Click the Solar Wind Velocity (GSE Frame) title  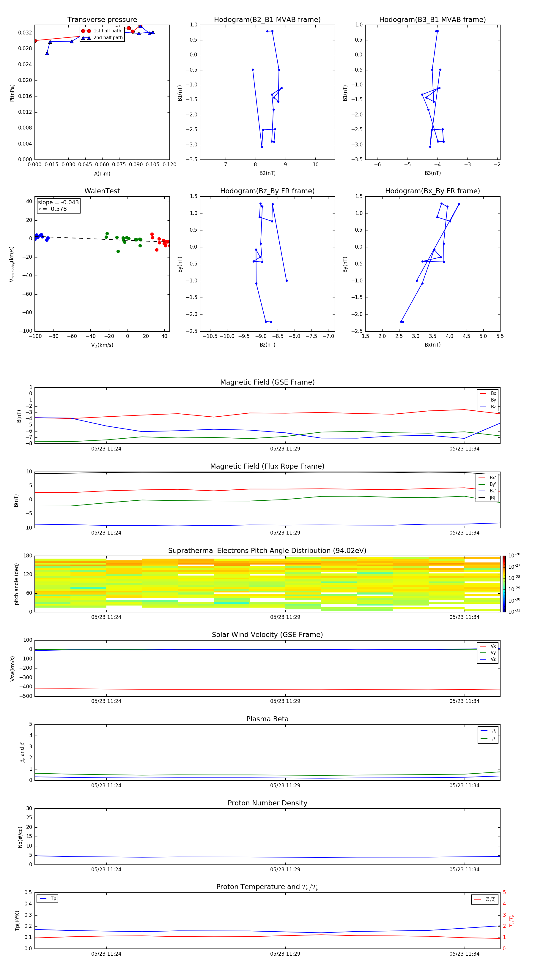click(x=267, y=635)
